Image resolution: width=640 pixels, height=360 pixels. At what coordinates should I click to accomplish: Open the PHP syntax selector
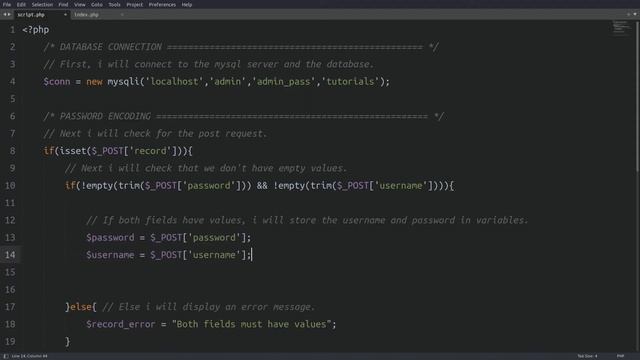pos(620,356)
